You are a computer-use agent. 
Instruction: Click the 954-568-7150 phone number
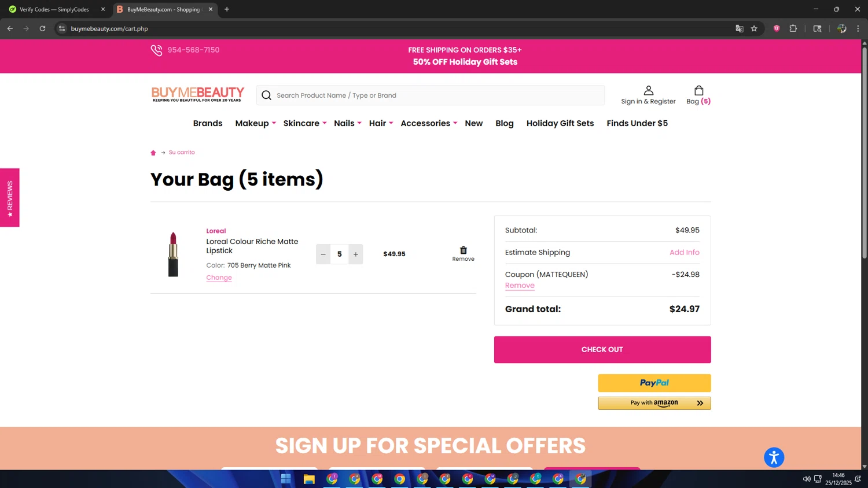pos(193,50)
